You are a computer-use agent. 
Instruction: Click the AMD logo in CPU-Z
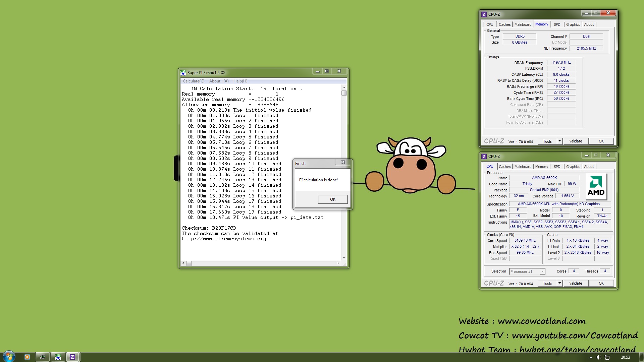tap(596, 186)
